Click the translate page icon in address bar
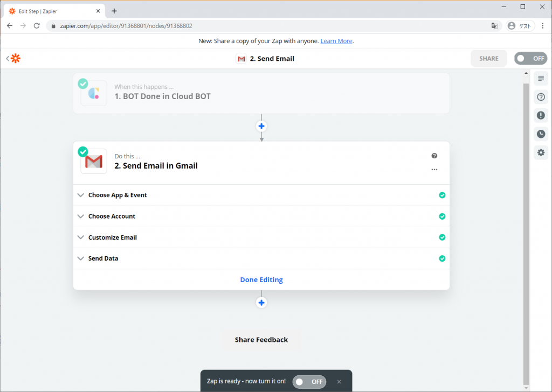 coord(494,26)
